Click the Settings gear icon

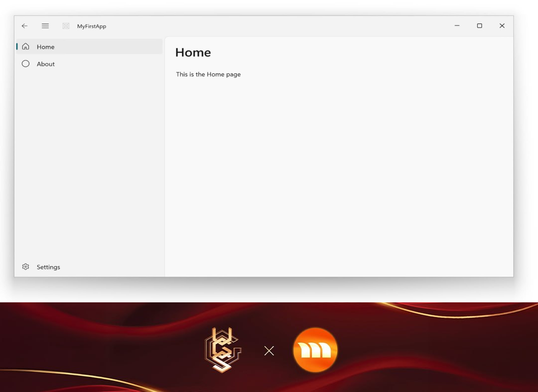point(26,267)
